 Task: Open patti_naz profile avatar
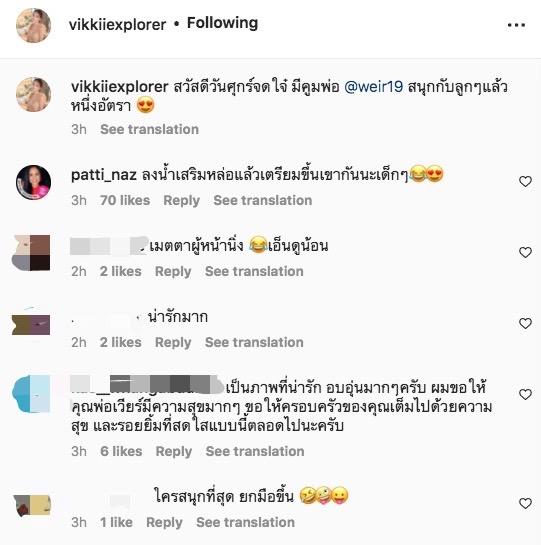tap(33, 182)
